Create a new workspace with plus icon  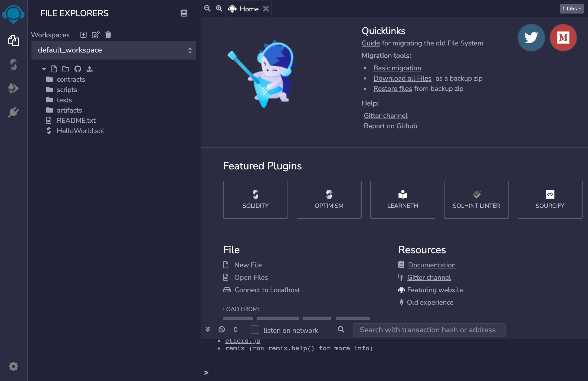pos(83,35)
